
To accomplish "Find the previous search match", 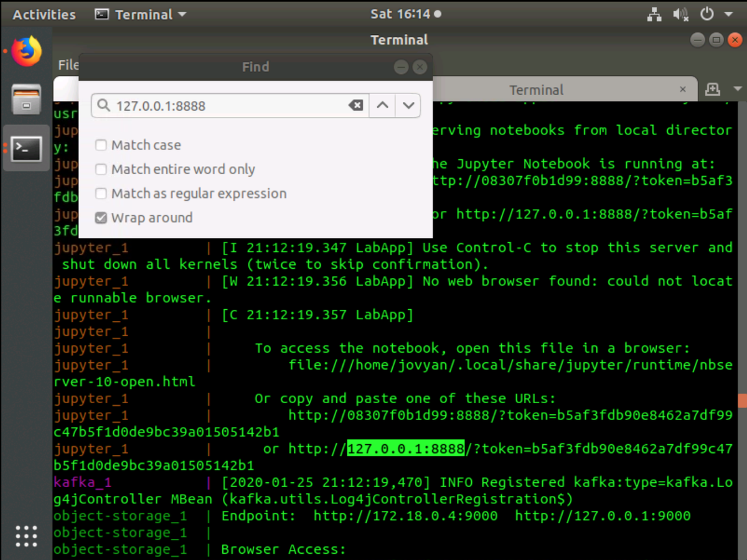I will (382, 105).
